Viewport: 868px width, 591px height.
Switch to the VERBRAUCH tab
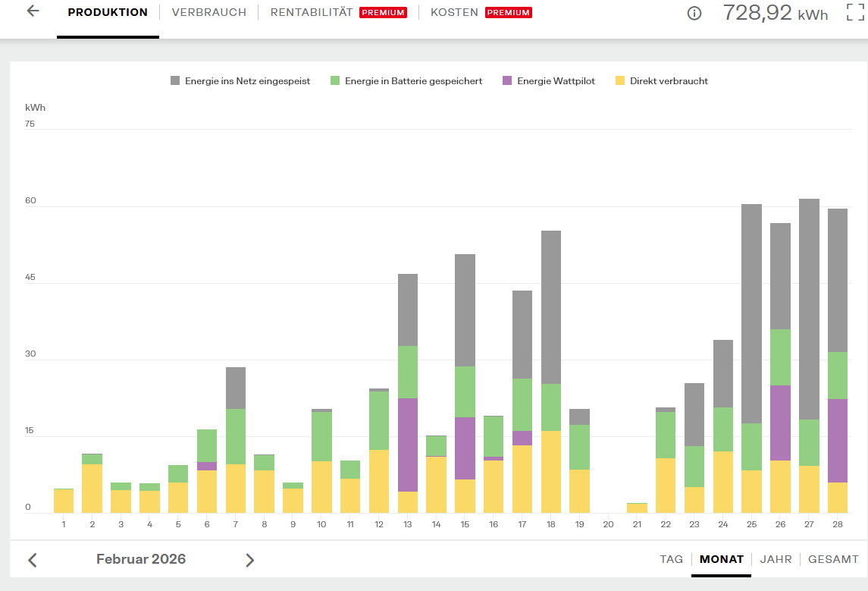(x=208, y=12)
